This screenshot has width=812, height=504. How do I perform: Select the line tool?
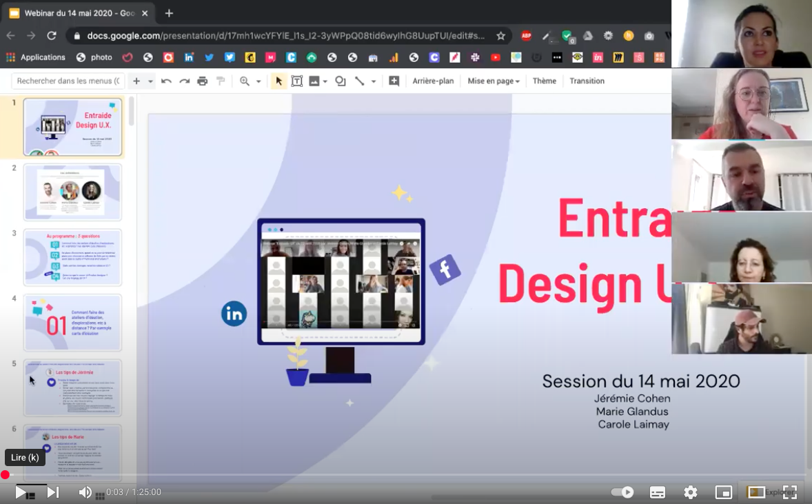pos(359,81)
